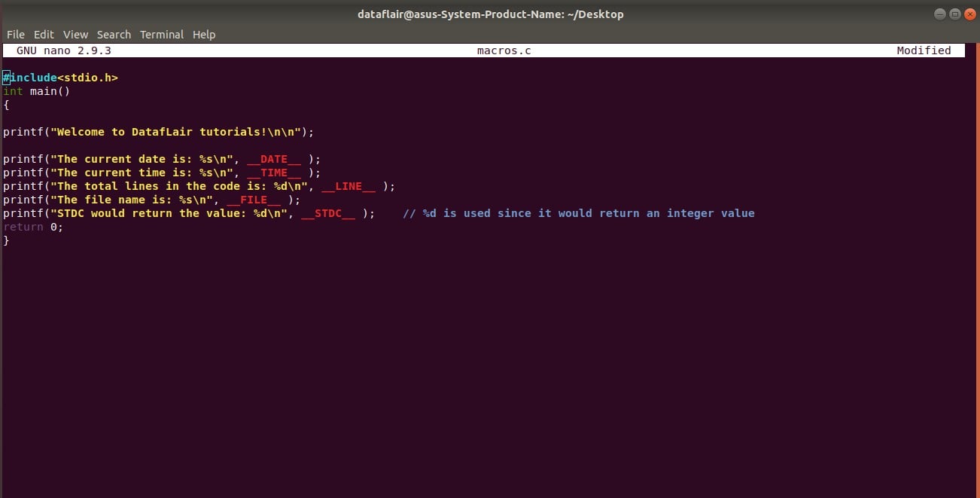The height and width of the screenshot is (498, 980).
Task: Click the int main() line
Action: pyautogui.click(x=38, y=90)
